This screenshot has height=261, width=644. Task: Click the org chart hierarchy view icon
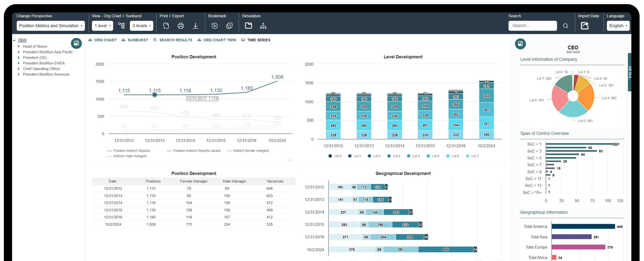(x=121, y=25)
